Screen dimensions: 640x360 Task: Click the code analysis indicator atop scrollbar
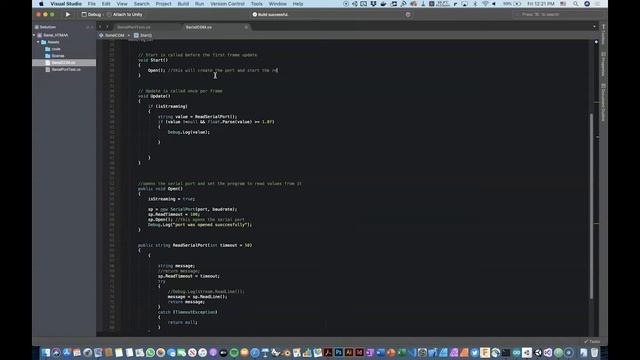pos(596,42)
